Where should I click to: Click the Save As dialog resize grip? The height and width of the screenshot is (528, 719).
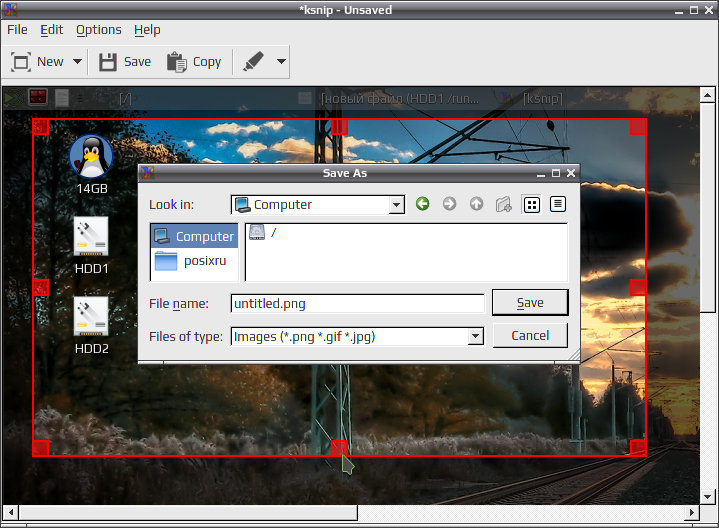click(x=574, y=354)
